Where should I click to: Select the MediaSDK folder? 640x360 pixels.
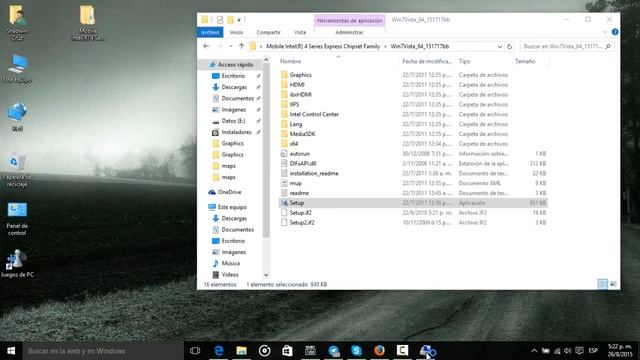point(302,134)
